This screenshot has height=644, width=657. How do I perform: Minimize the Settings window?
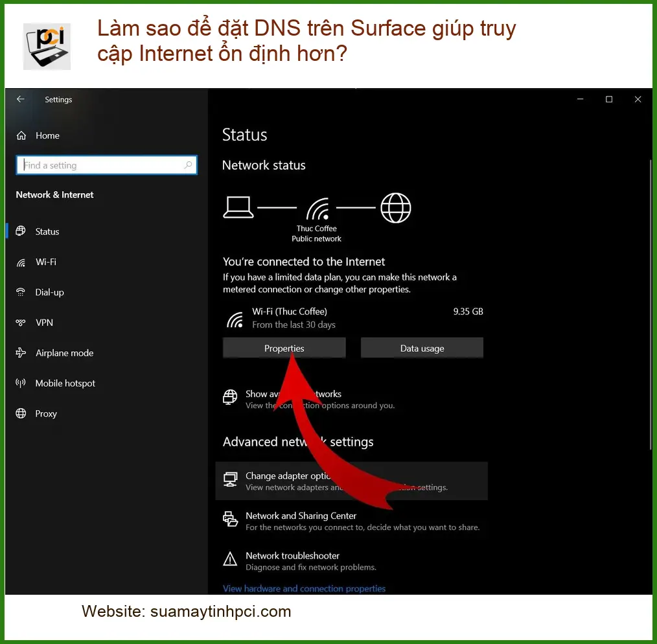[x=580, y=99]
